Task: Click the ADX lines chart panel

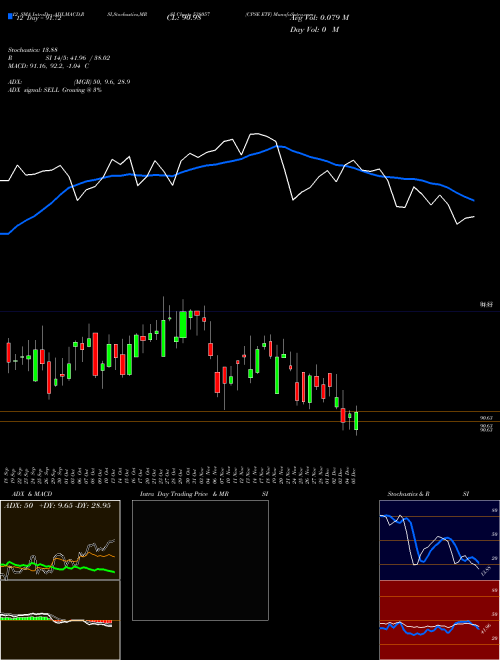Action: point(60,540)
